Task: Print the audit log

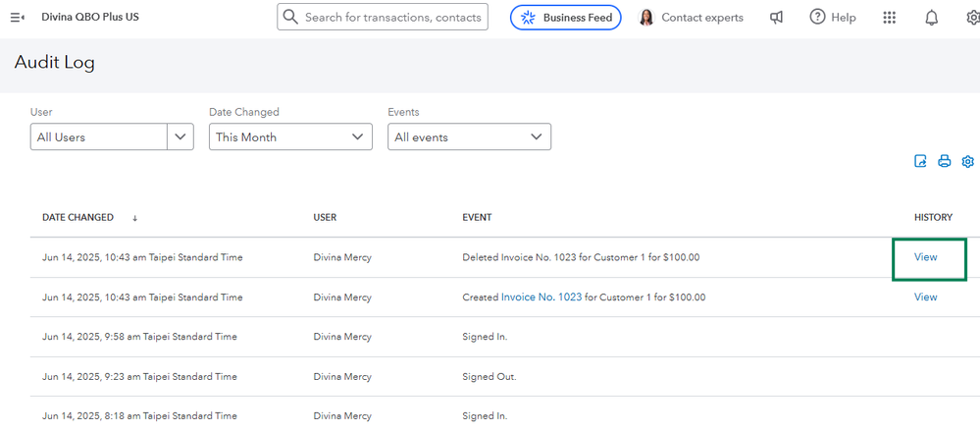Action: click(x=944, y=162)
